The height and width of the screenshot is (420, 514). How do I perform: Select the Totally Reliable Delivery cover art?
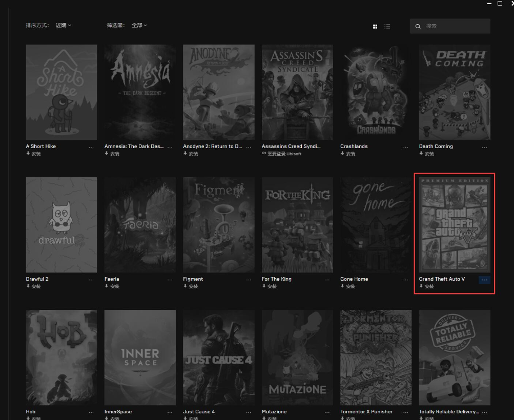[455, 358]
